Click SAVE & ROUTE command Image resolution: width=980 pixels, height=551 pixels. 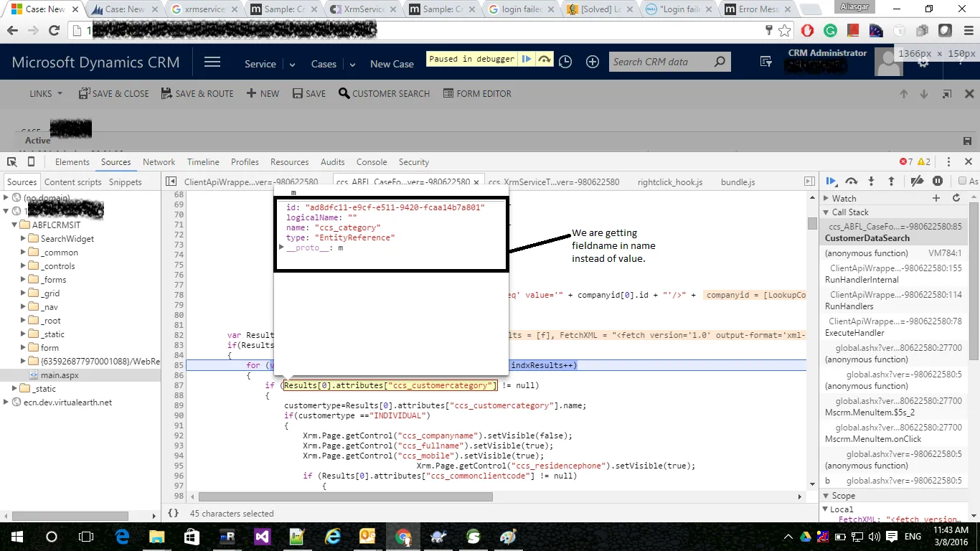198,93
